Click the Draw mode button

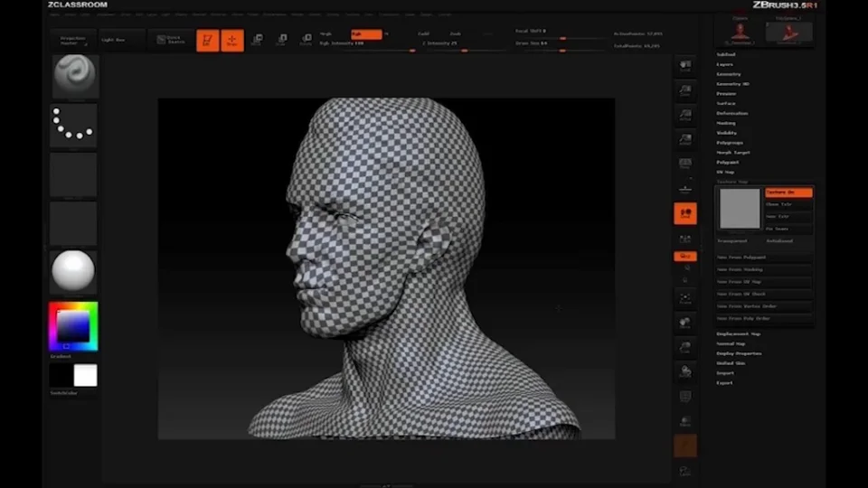232,40
